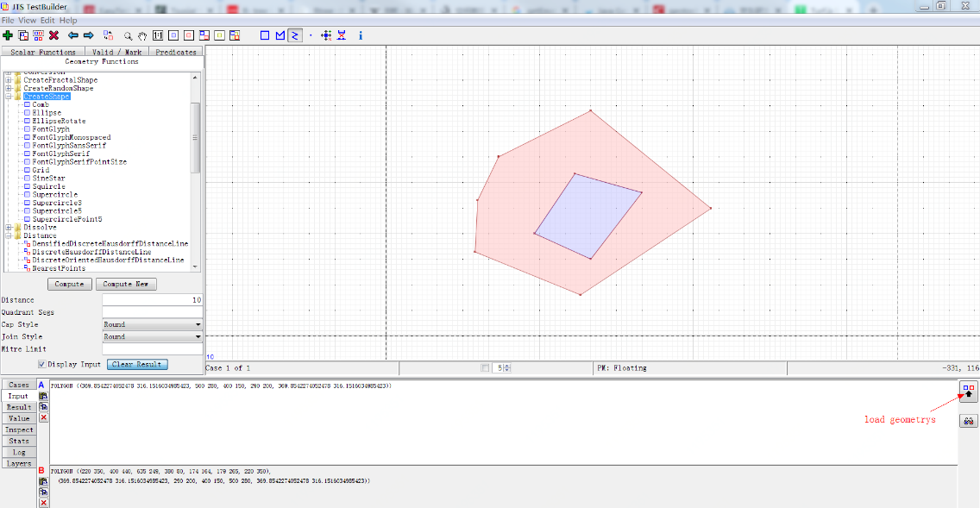Click the info icon at the toolbar end
The image size is (980, 508).
[x=361, y=35]
